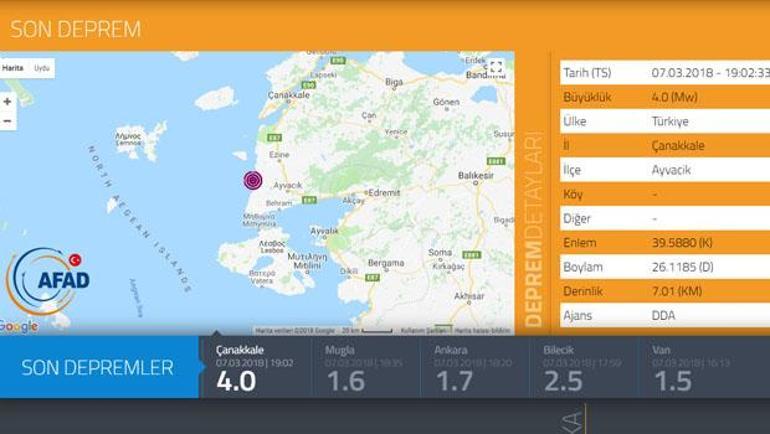
Task: Click the Büyüklük magnitude detail row
Action: click(661, 98)
